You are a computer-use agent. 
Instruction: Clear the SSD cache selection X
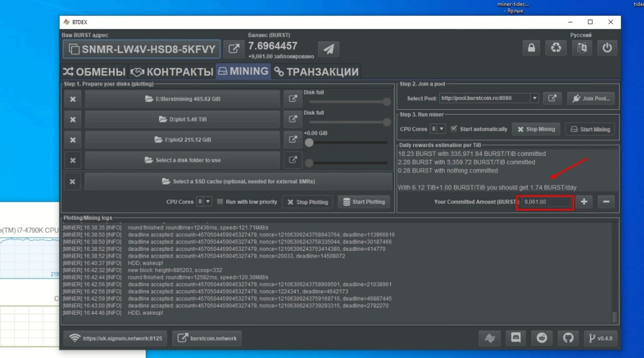[73, 182]
